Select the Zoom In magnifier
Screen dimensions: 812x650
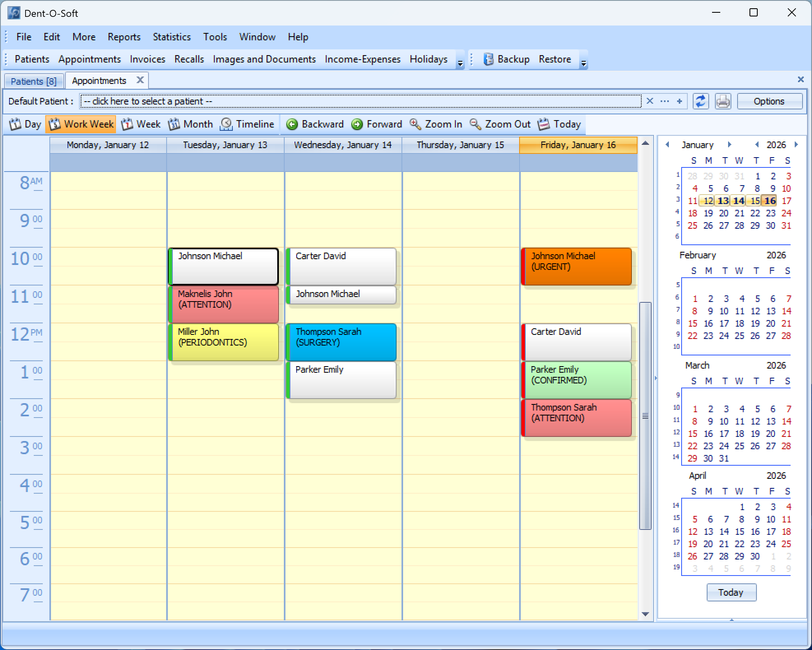(436, 124)
